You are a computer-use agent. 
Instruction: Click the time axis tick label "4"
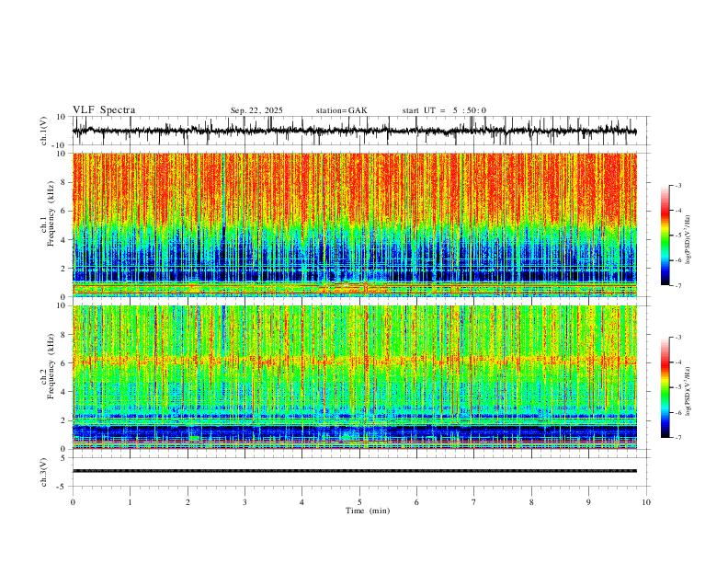point(301,502)
